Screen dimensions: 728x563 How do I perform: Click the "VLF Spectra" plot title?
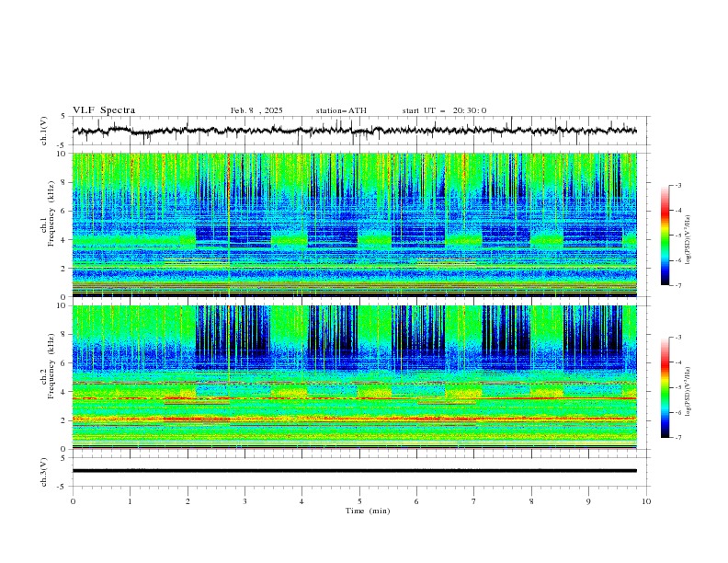104,110
